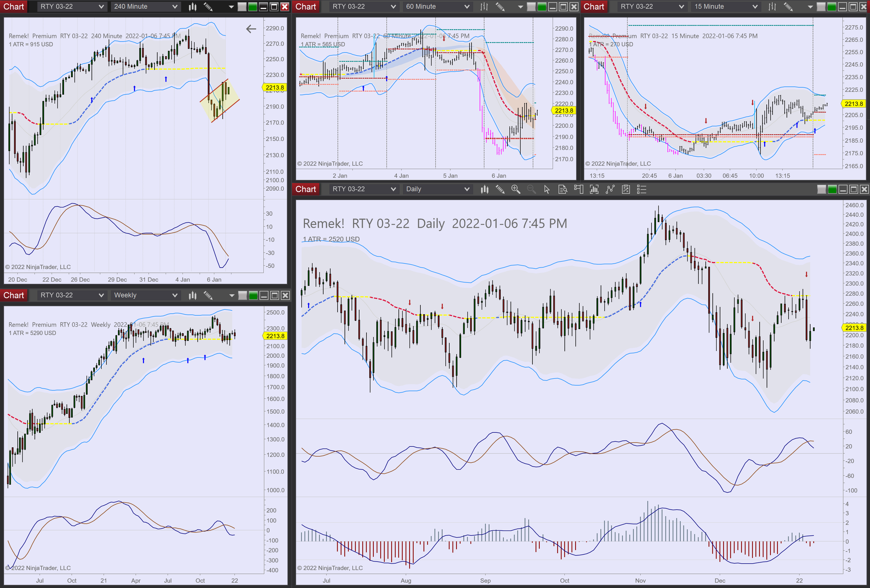870x588 pixels.
Task: Toggle gray link button on Weekly chart
Action: coord(243,295)
